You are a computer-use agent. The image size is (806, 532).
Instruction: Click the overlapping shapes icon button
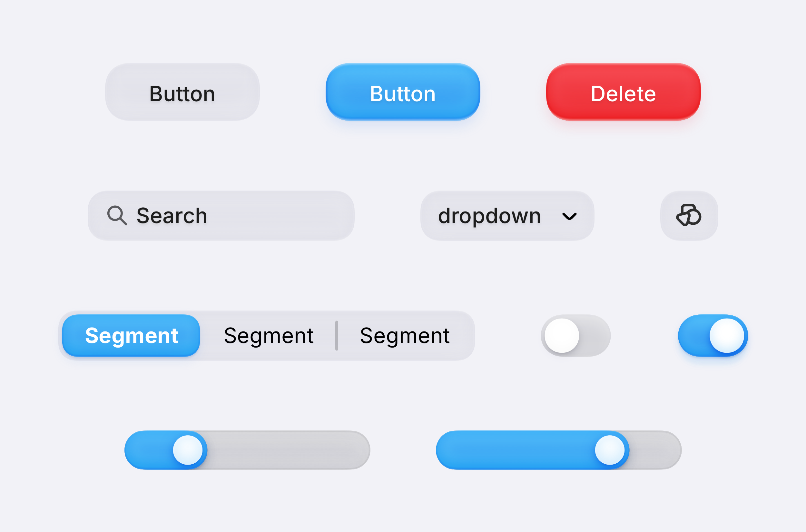coord(689,215)
